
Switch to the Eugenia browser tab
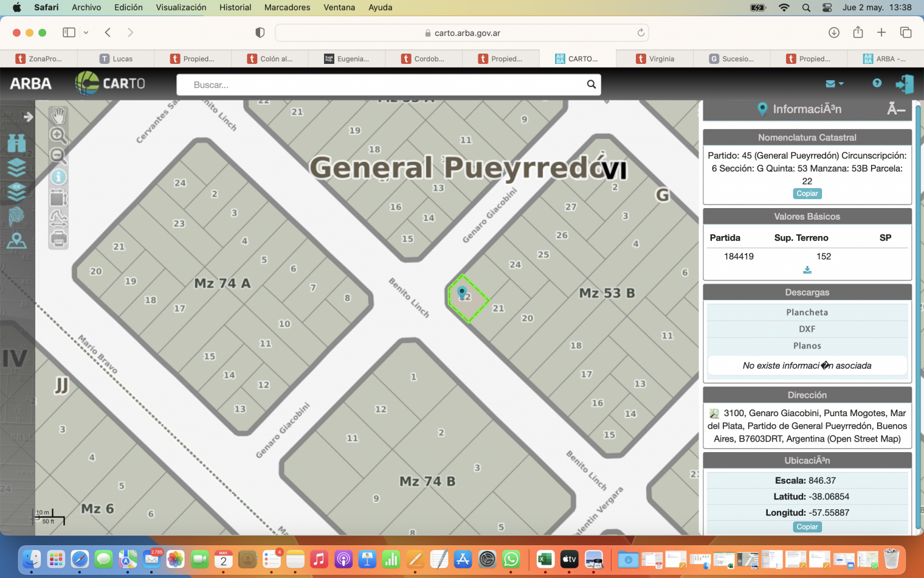coord(346,58)
